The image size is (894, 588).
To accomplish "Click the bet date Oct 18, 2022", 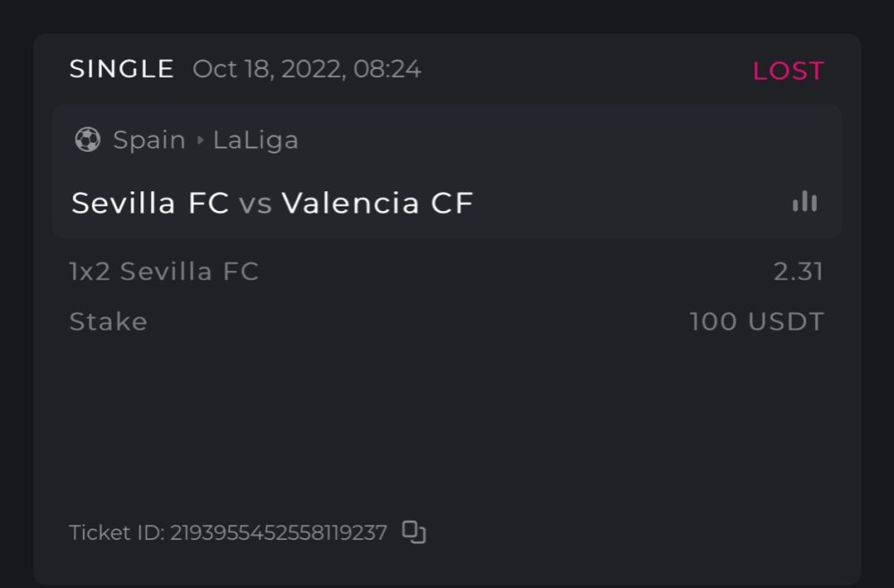I will point(266,70).
